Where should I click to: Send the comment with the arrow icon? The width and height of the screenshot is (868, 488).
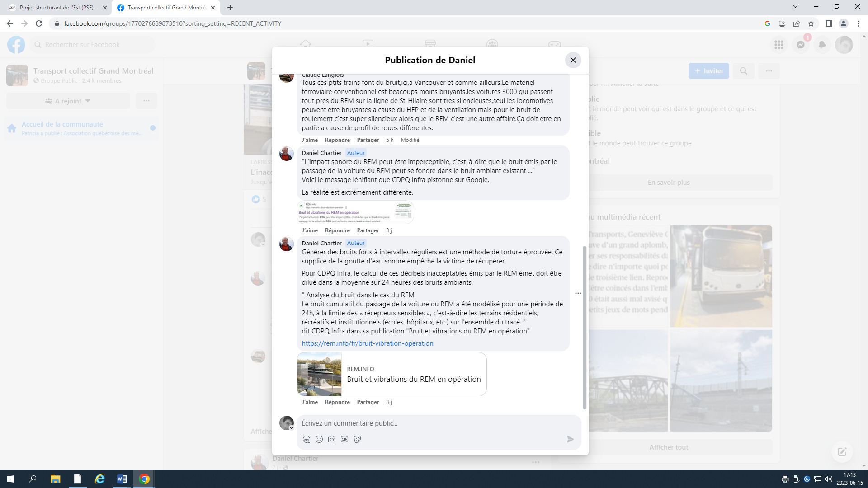tap(571, 439)
